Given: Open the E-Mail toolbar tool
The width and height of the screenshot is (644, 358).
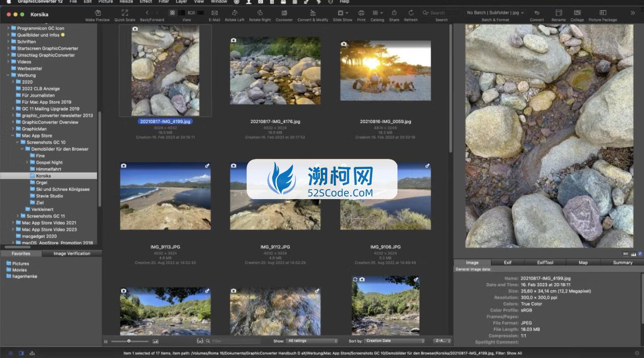Looking at the screenshot, I should point(215,13).
